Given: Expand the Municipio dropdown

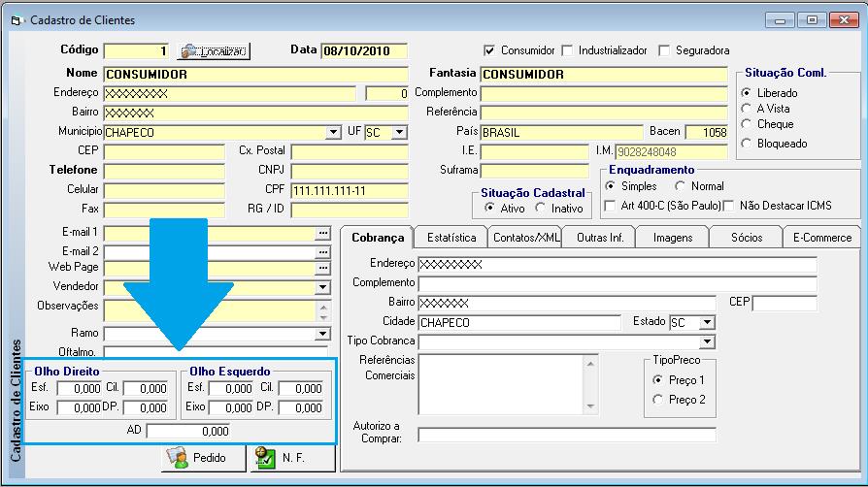Looking at the screenshot, I should click(x=333, y=132).
